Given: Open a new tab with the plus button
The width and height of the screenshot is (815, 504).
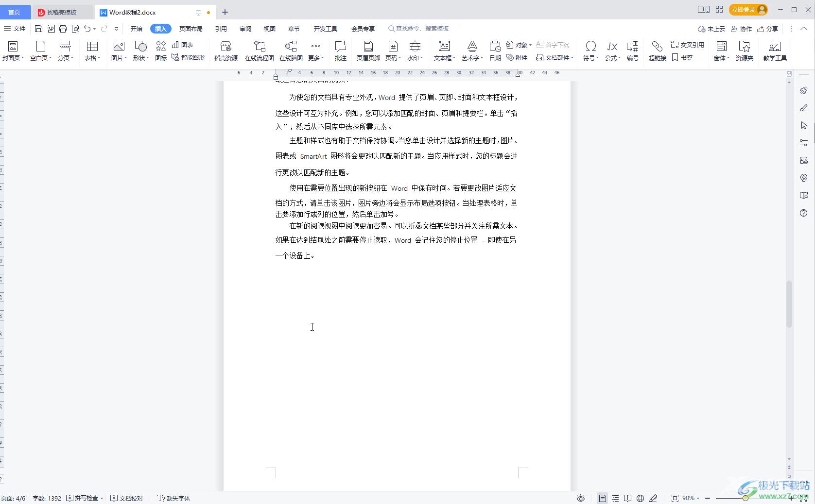Looking at the screenshot, I should (225, 12).
